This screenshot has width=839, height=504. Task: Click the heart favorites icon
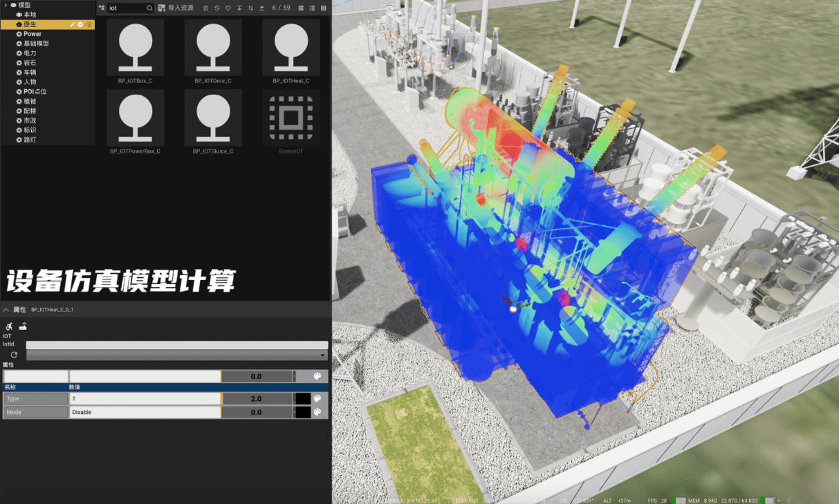coord(228,8)
